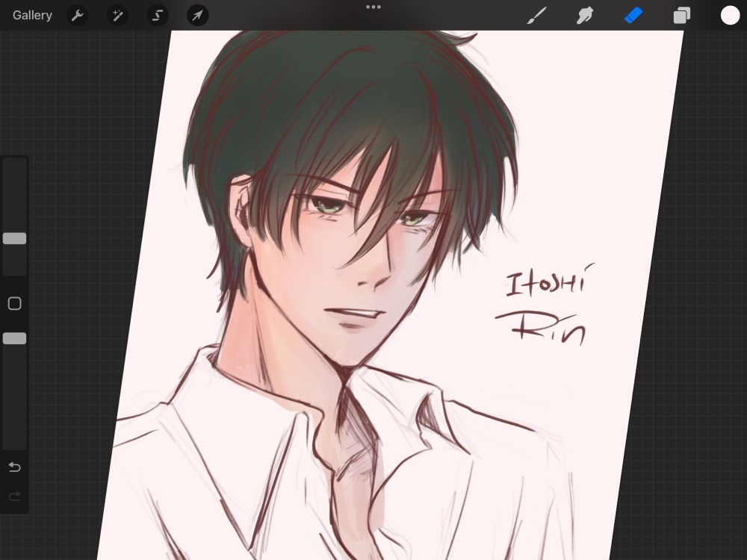This screenshot has height=560, width=747.
Task: Click the brush size slider handle
Action: (15, 239)
